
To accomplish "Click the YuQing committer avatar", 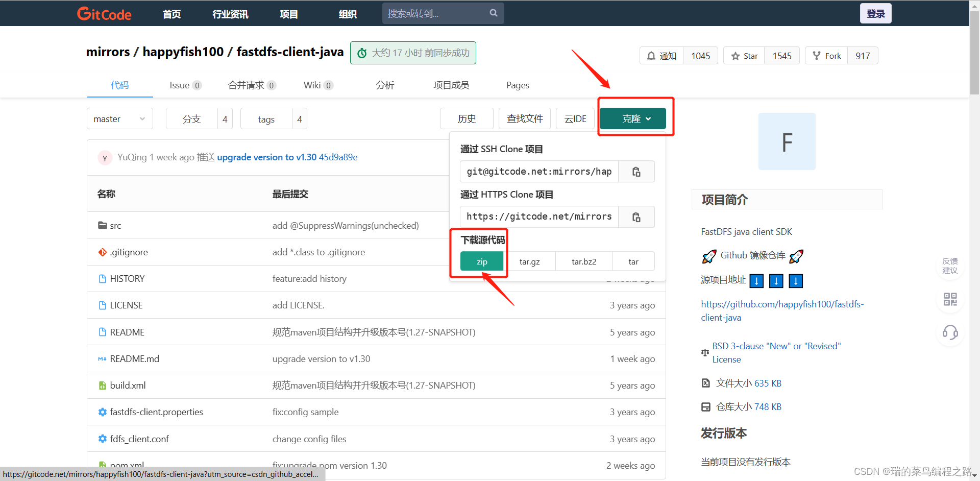I will point(105,158).
